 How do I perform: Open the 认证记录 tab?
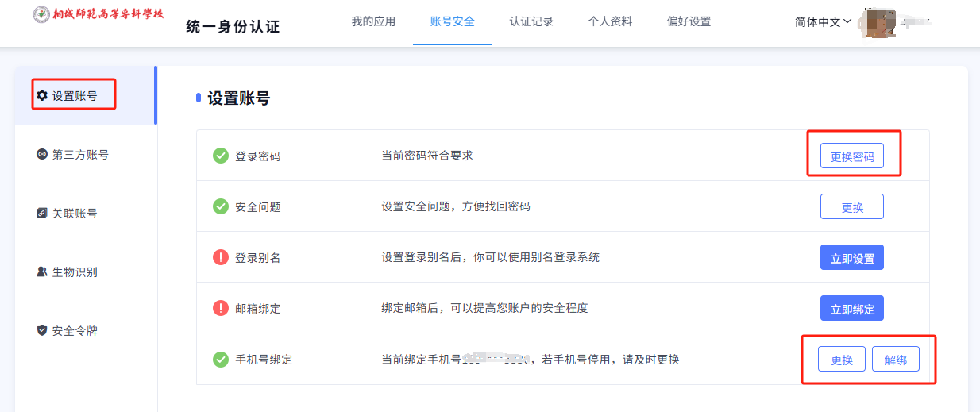(x=531, y=22)
